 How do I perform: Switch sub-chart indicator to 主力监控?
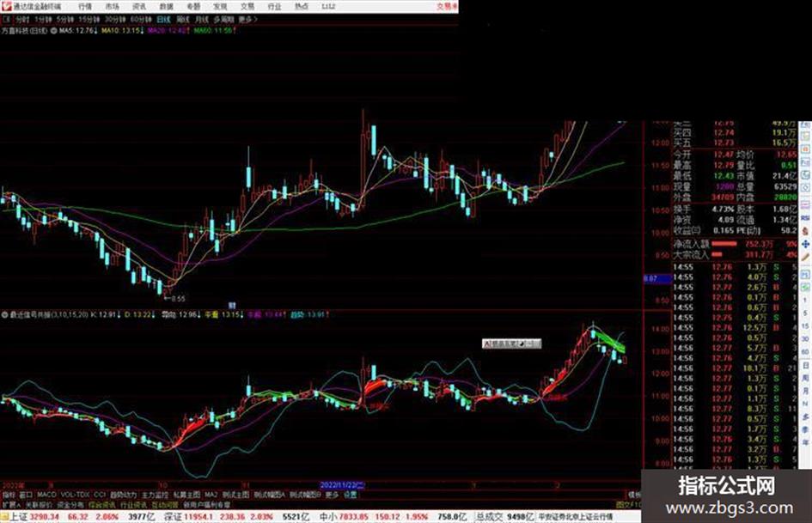click(x=156, y=495)
